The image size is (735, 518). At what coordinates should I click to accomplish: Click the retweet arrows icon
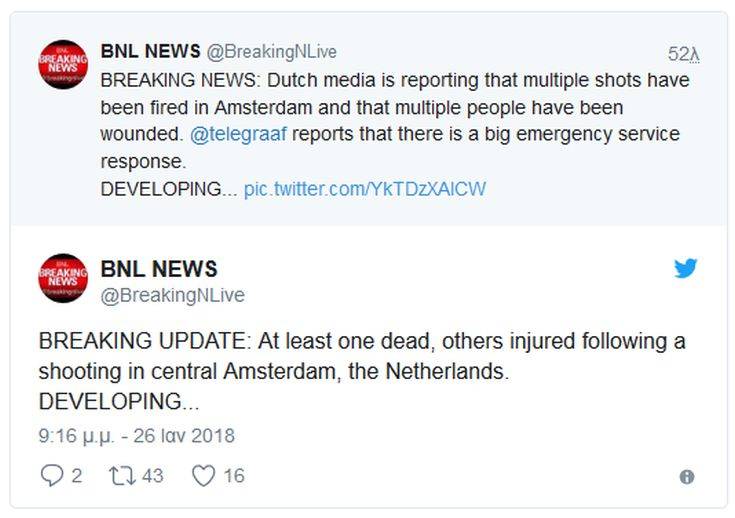pos(121,476)
